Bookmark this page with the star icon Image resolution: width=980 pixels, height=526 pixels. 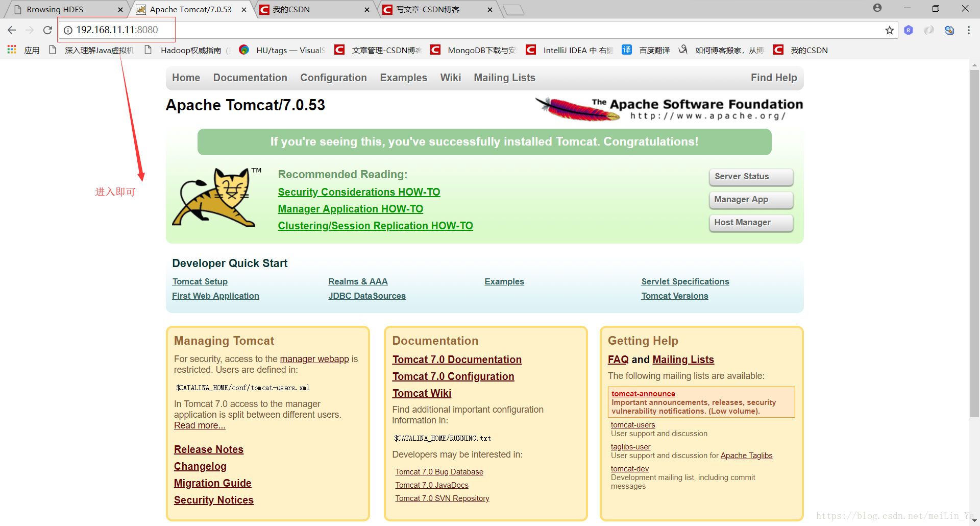pos(890,30)
